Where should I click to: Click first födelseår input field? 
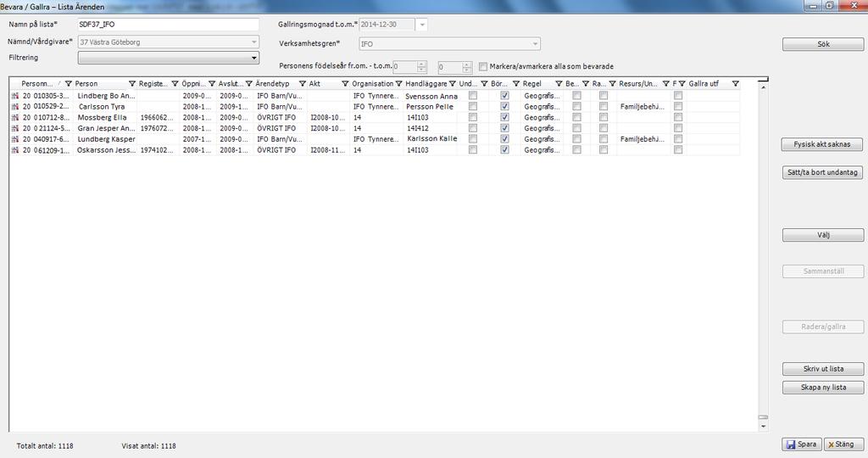click(404, 67)
